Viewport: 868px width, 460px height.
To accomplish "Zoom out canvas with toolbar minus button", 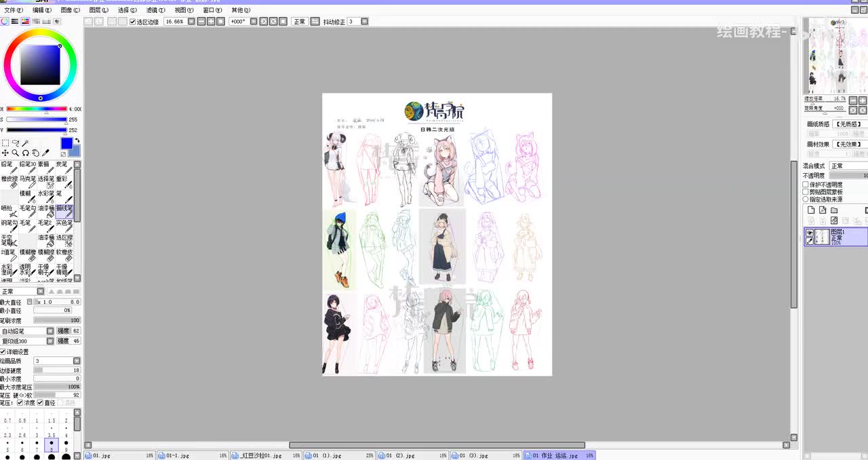I will [201, 22].
